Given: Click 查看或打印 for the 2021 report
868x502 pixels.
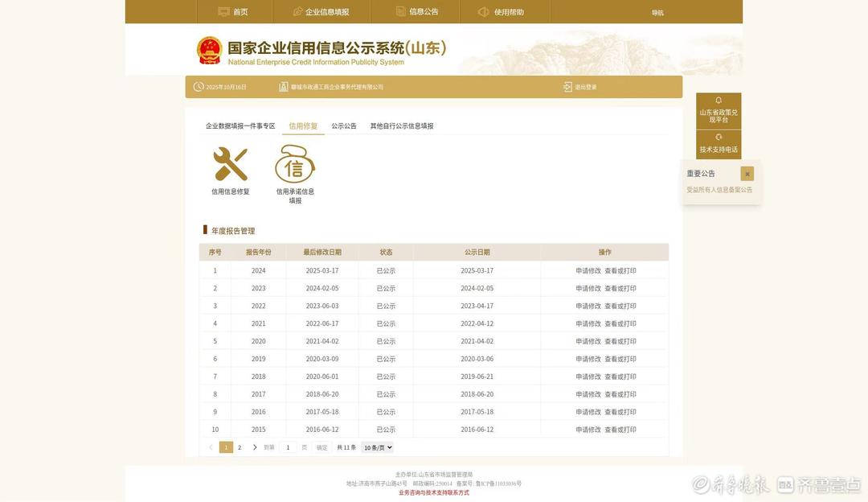Looking at the screenshot, I should [620, 323].
